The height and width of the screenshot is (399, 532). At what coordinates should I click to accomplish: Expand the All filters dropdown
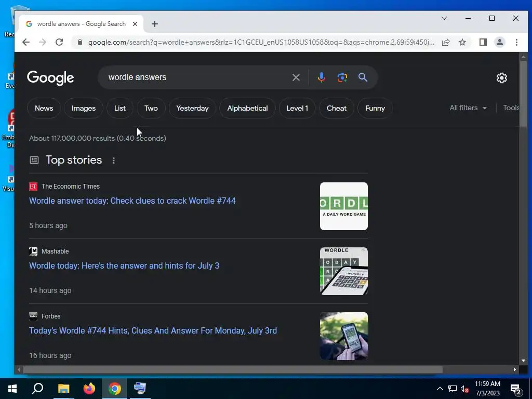pos(468,108)
